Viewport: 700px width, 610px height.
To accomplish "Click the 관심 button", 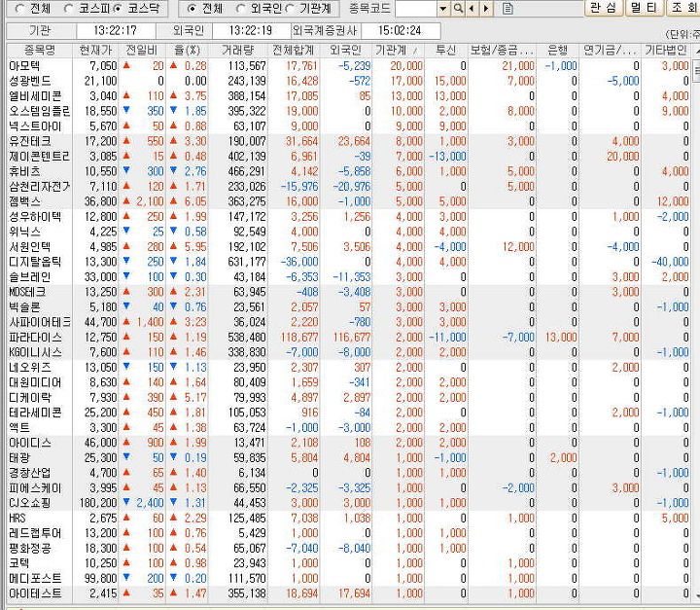I will 604,8.
